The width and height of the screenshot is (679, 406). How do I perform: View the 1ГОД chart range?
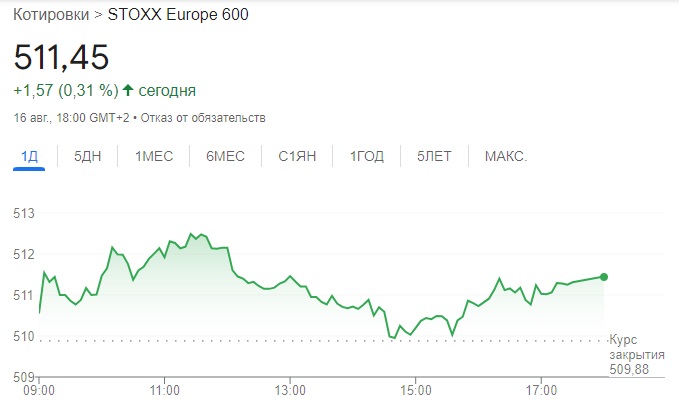tap(367, 156)
